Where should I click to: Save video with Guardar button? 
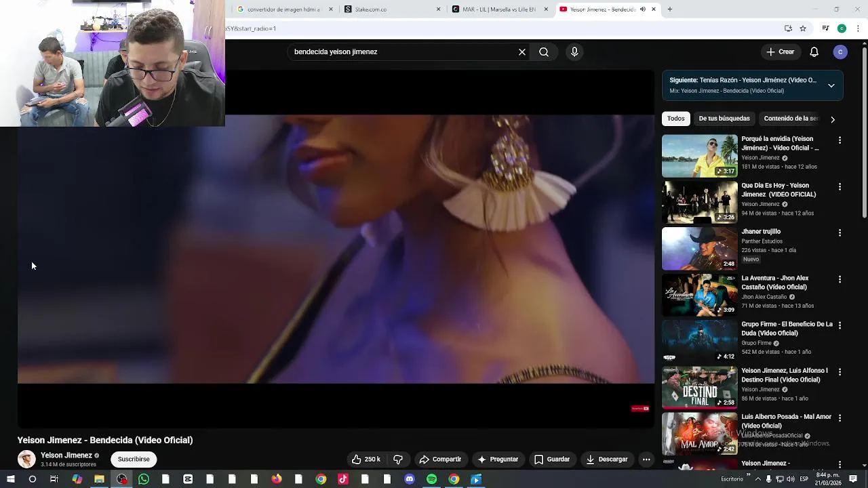coord(551,460)
